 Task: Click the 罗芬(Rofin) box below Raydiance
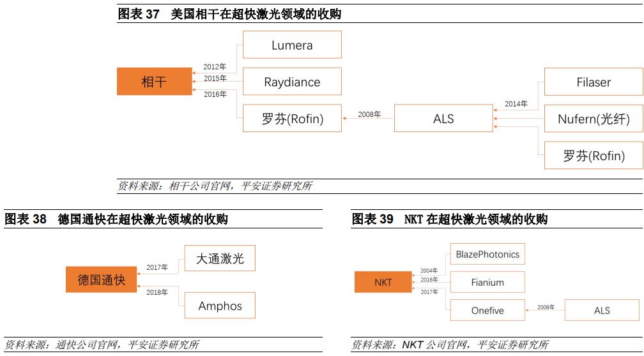point(292,119)
